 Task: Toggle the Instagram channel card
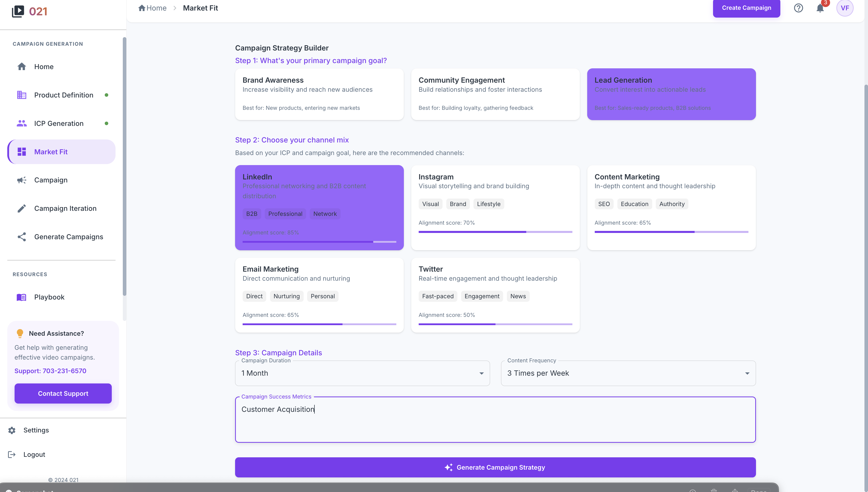tap(495, 207)
